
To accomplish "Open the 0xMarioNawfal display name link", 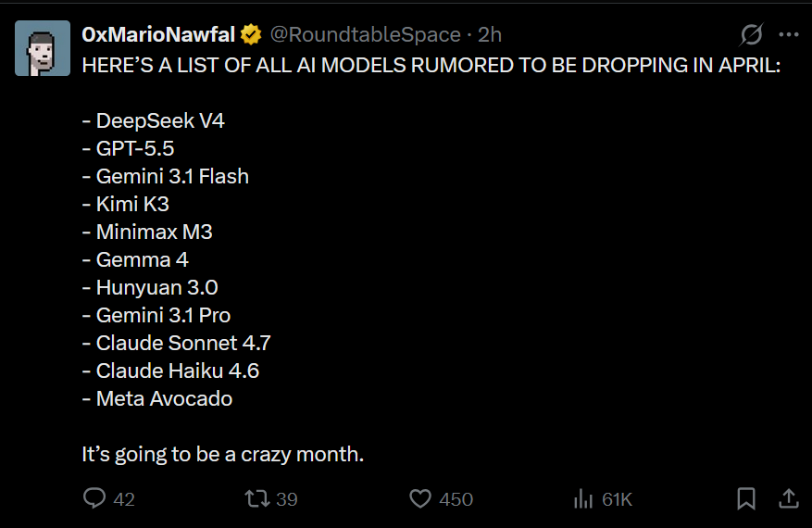I will pyautogui.click(x=158, y=35).
